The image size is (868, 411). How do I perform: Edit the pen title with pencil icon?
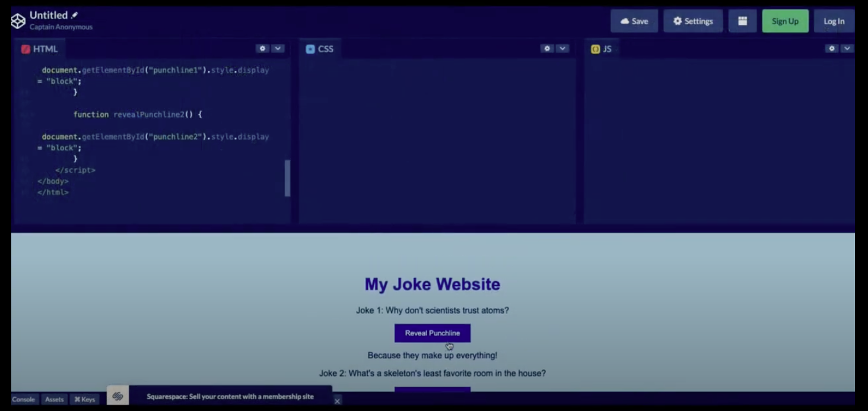click(75, 15)
